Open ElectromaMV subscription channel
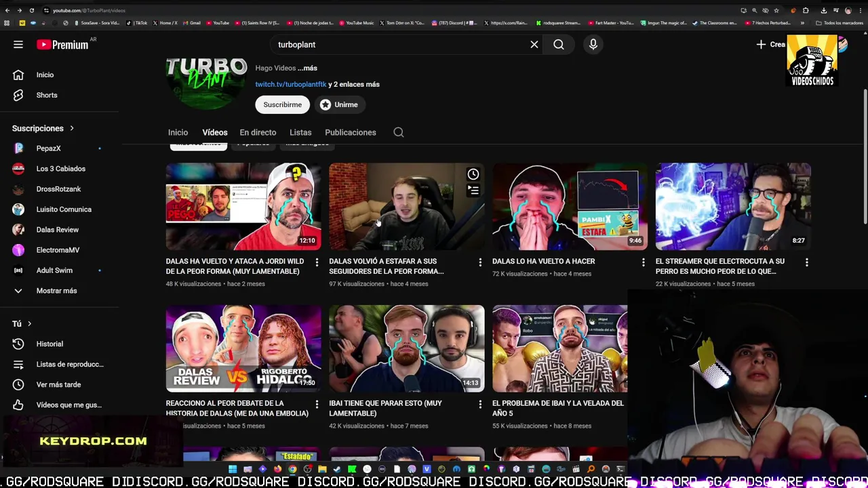The width and height of the screenshot is (868, 488). (58, 250)
